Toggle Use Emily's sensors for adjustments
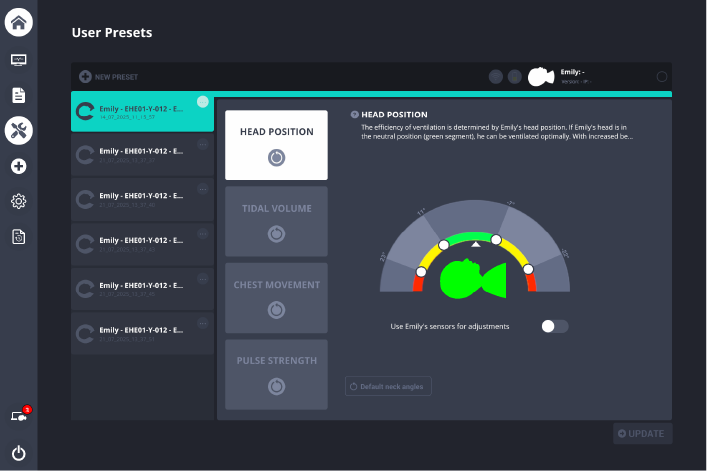 554,326
